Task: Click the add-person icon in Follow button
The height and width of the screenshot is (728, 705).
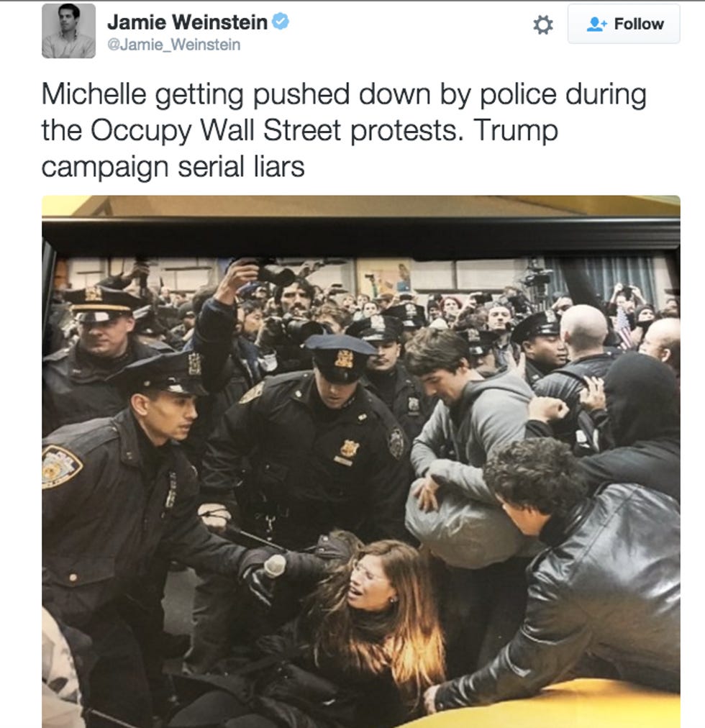Action: (596, 24)
